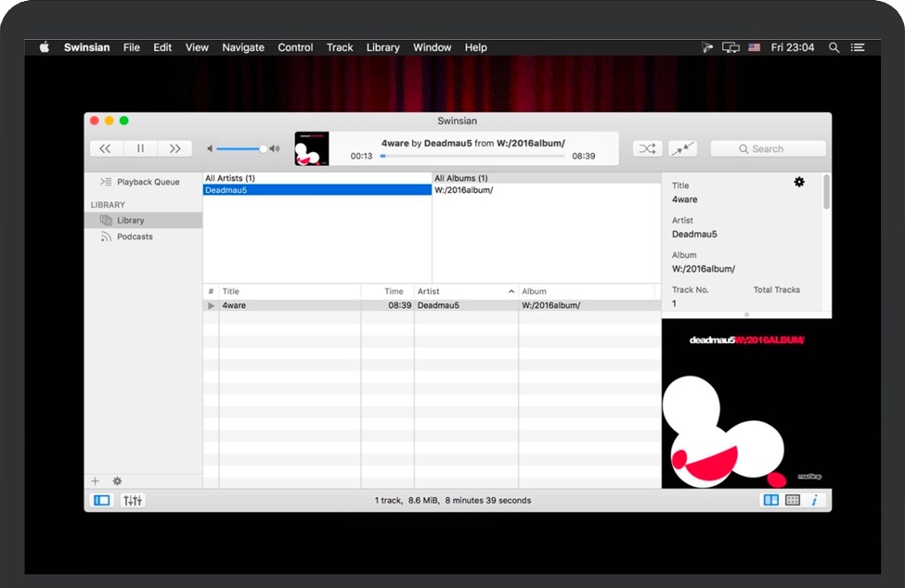Switch to album grid view

coord(792,500)
